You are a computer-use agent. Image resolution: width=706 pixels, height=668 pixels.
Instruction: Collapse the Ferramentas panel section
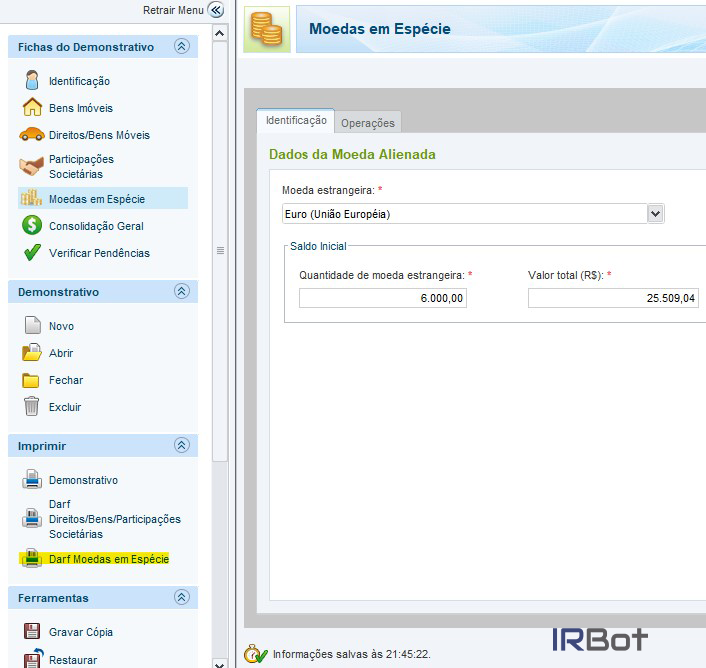[x=181, y=598]
